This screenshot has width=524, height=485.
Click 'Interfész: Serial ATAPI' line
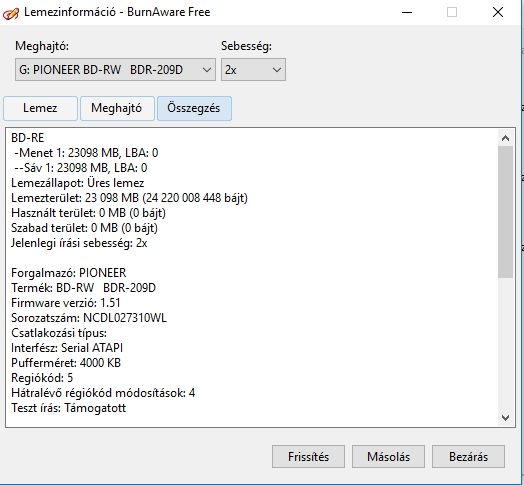[67, 348]
